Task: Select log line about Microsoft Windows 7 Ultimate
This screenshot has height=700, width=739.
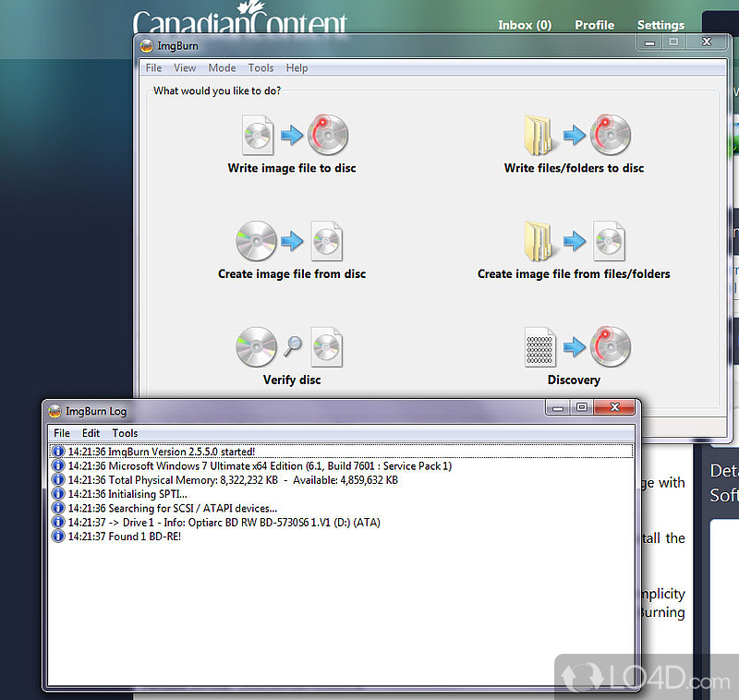Action: (x=341, y=465)
